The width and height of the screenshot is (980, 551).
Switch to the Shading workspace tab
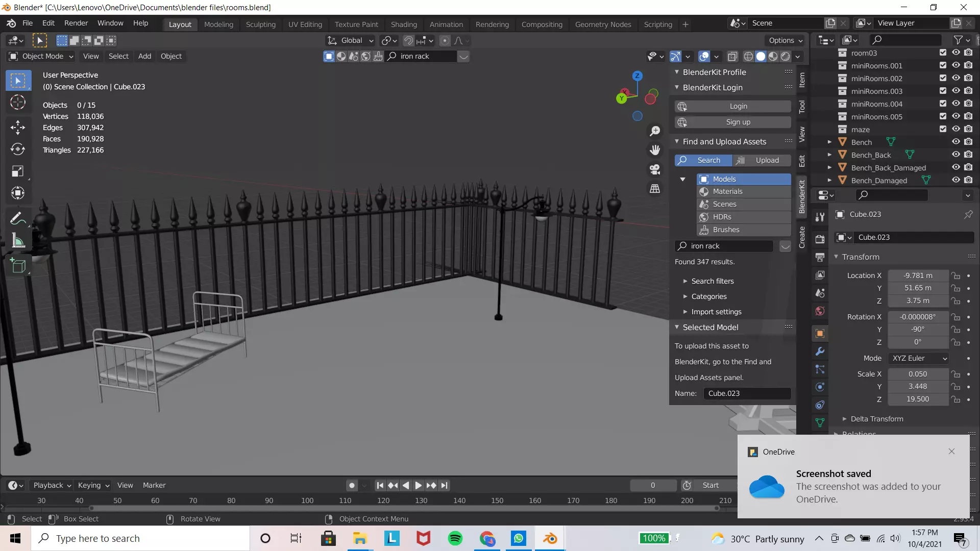(404, 24)
